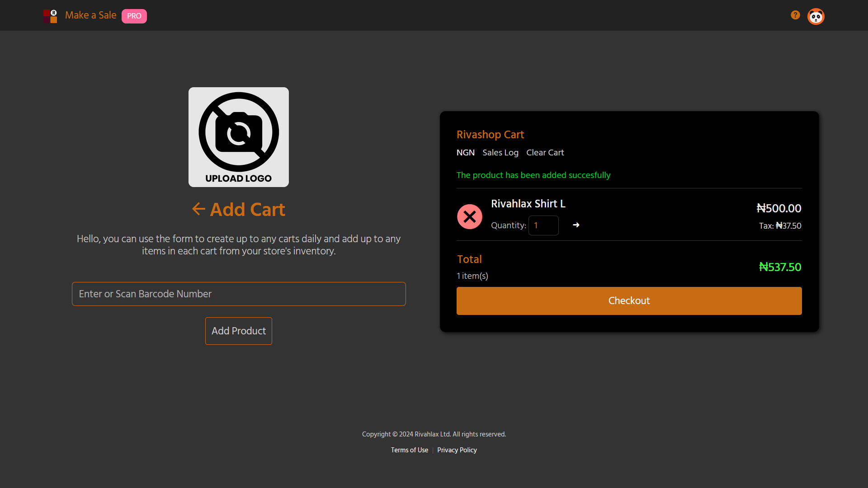Click the PRO badge
868x488 pixels.
tap(134, 16)
